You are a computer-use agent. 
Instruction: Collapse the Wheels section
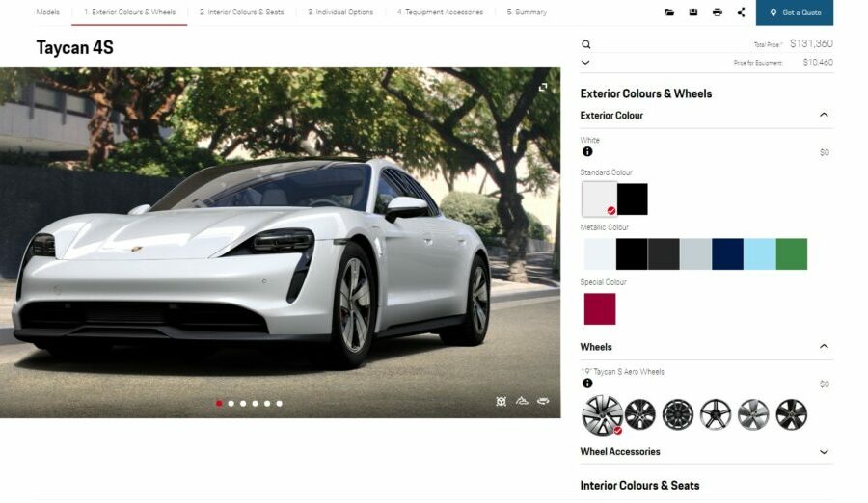pyautogui.click(x=824, y=346)
